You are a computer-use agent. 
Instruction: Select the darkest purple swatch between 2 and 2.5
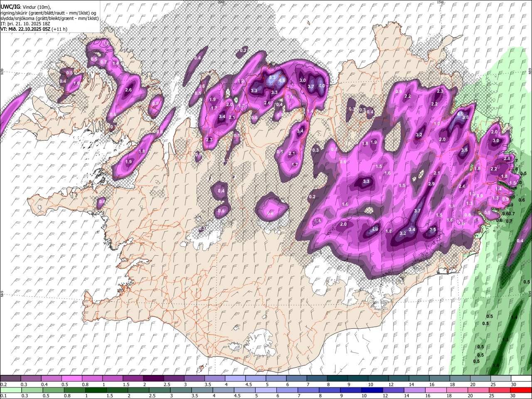click(153, 379)
